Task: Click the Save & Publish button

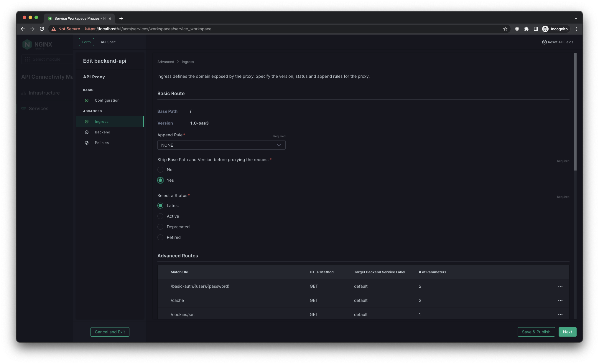Action: [x=536, y=332]
